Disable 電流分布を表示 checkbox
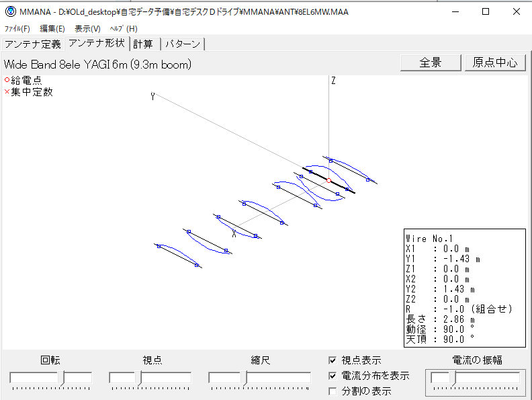 pyautogui.click(x=332, y=376)
